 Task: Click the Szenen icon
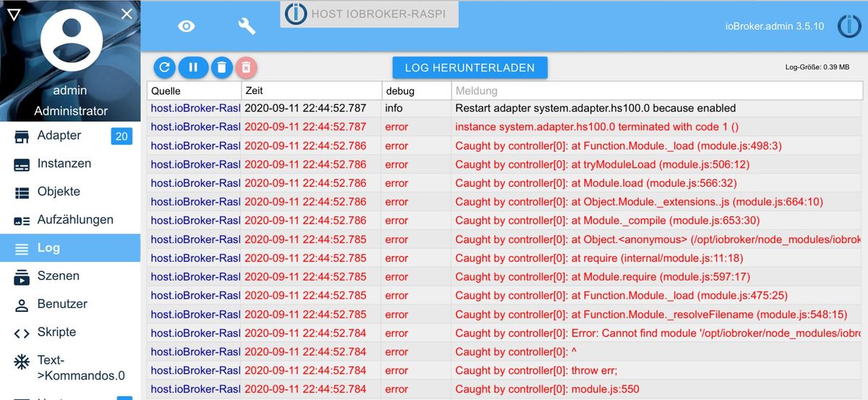22,276
